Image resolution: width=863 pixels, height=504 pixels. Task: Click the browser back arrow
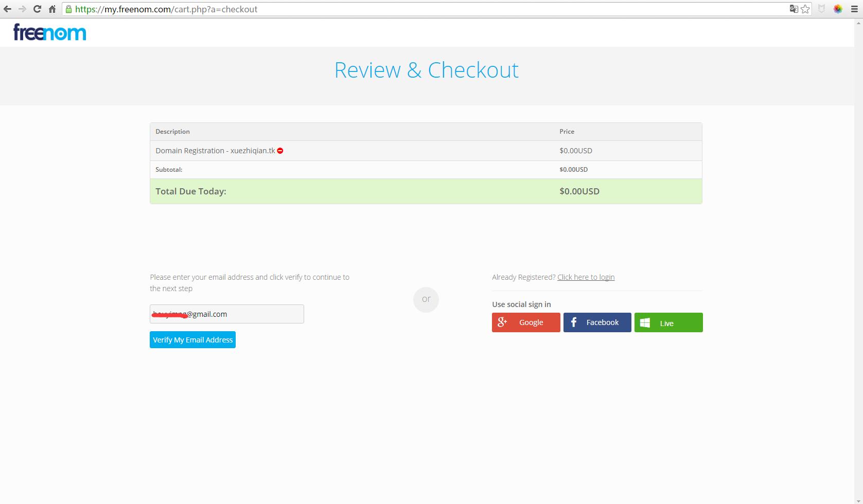click(x=7, y=9)
